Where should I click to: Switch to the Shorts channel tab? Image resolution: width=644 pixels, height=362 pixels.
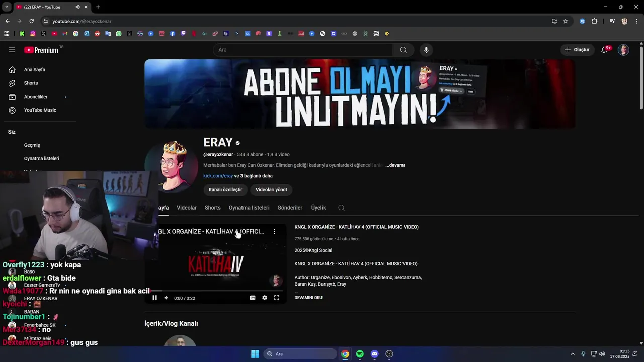pos(212,208)
